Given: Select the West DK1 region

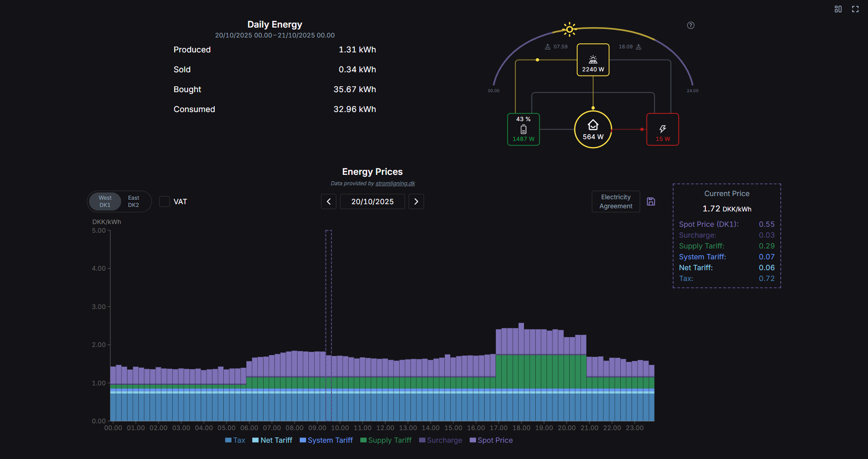Looking at the screenshot, I should click(105, 201).
